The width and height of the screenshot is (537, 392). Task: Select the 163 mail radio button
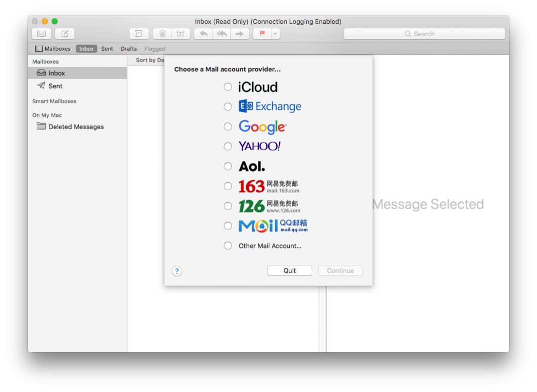point(228,186)
